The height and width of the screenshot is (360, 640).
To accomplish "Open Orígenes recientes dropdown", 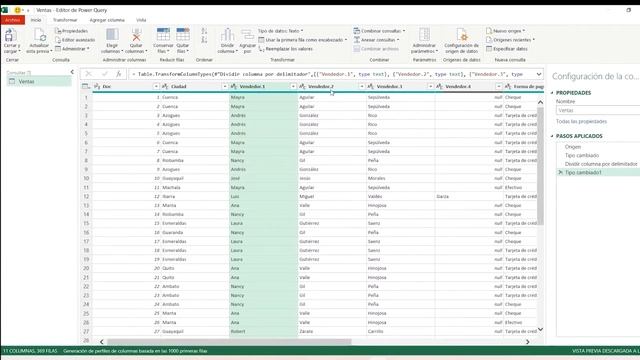I will (x=510, y=40).
